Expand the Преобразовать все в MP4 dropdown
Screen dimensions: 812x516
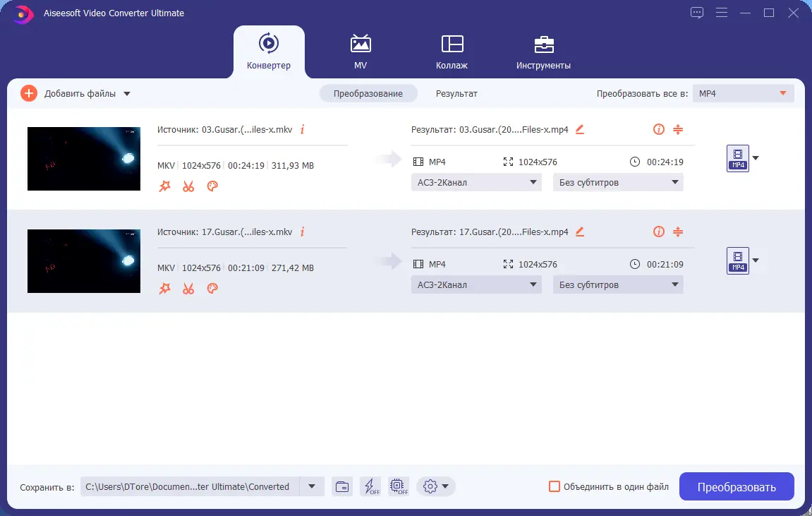[x=743, y=93]
